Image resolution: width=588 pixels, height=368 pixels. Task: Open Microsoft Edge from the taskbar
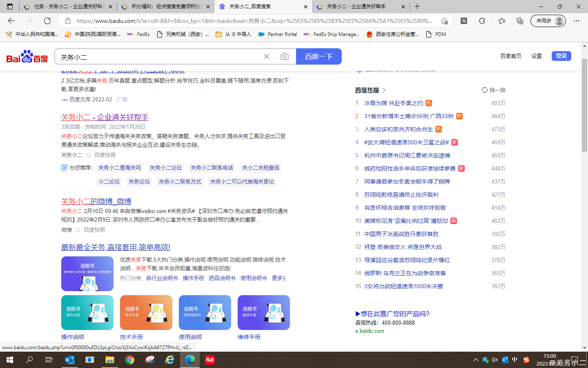pos(190,360)
